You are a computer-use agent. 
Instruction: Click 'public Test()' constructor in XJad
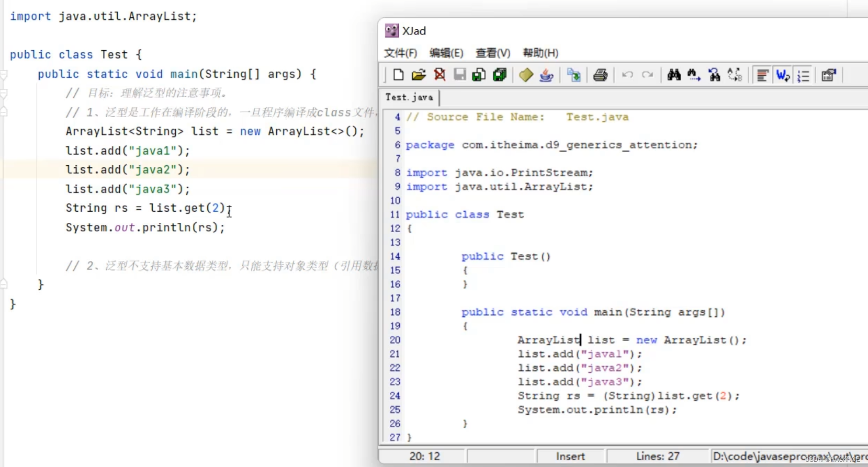[x=506, y=256]
